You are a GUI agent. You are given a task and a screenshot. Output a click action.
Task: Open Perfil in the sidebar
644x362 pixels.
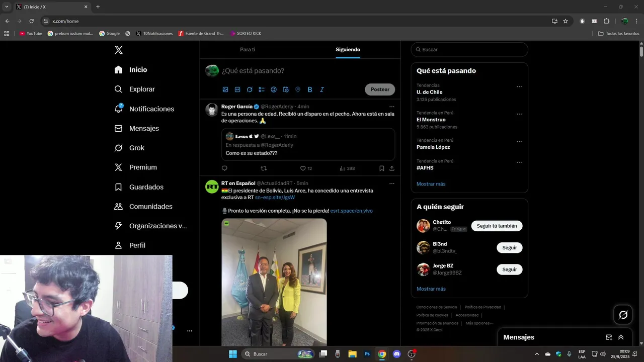(130, 245)
